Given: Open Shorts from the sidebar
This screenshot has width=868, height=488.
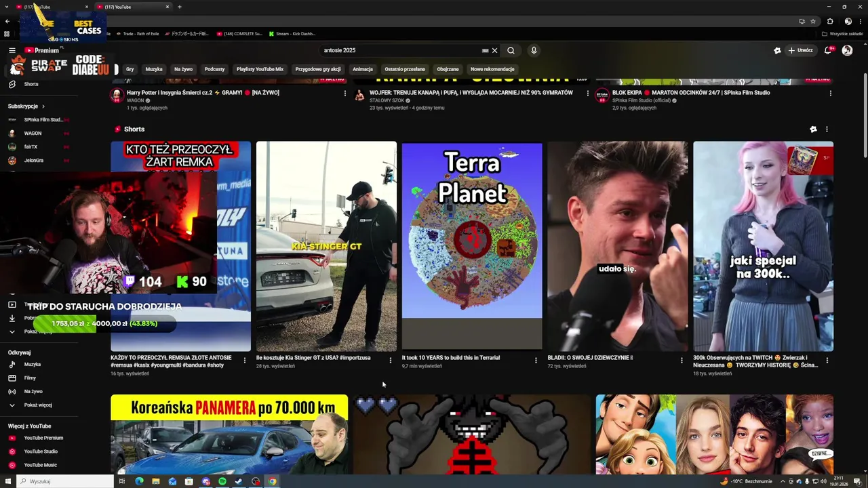Looking at the screenshot, I should click(31, 84).
